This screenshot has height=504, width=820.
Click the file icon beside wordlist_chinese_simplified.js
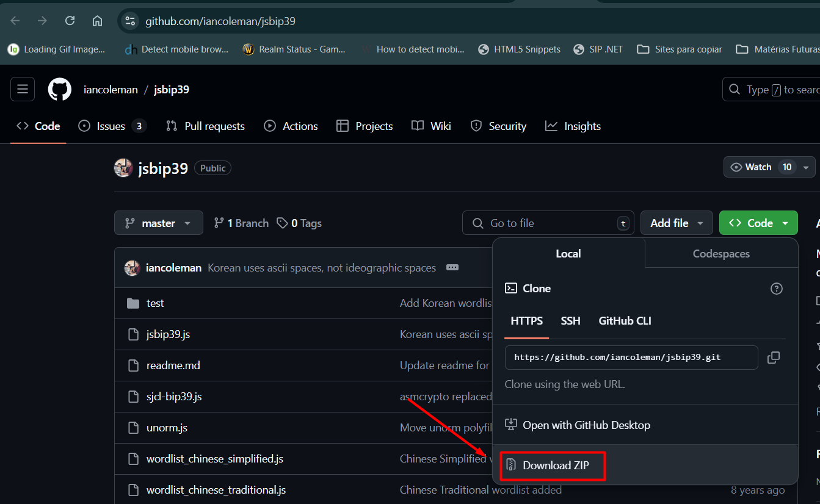coord(133,459)
